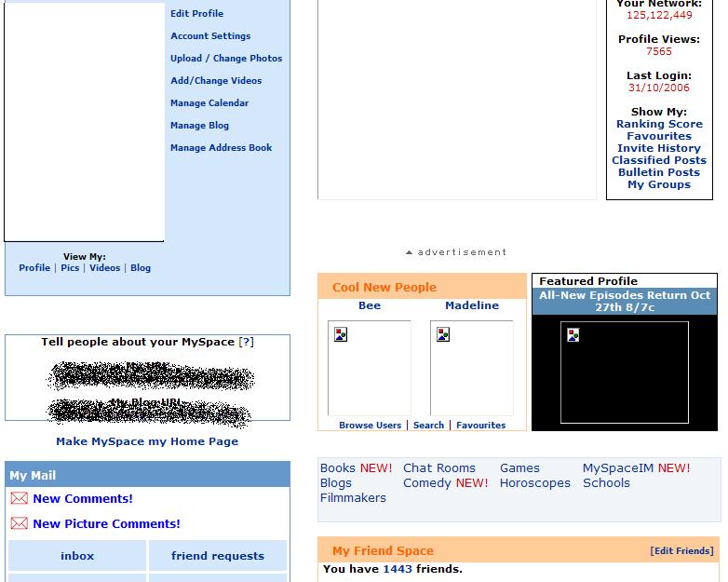728x582 pixels.
Task: Click Favourites under Cool New People
Action: point(481,425)
